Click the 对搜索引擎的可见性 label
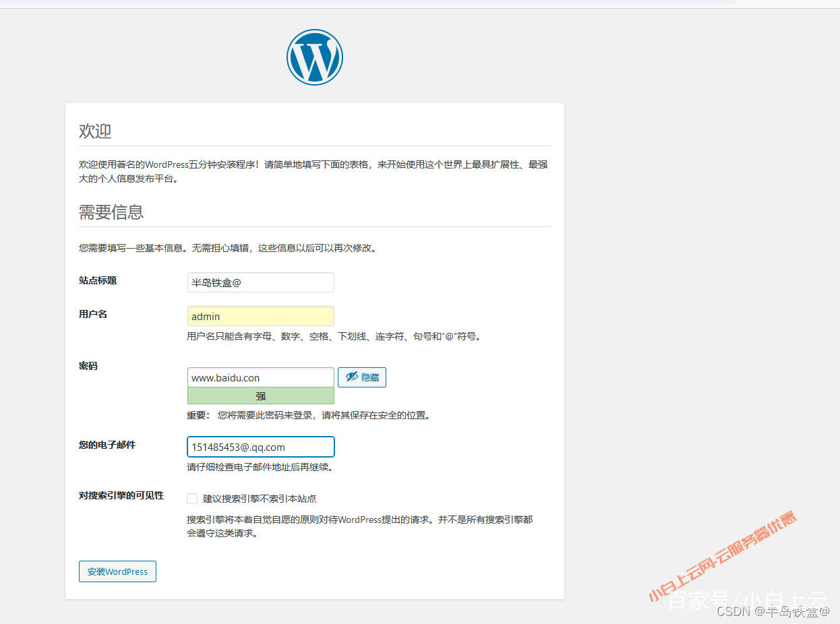 point(121,495)
